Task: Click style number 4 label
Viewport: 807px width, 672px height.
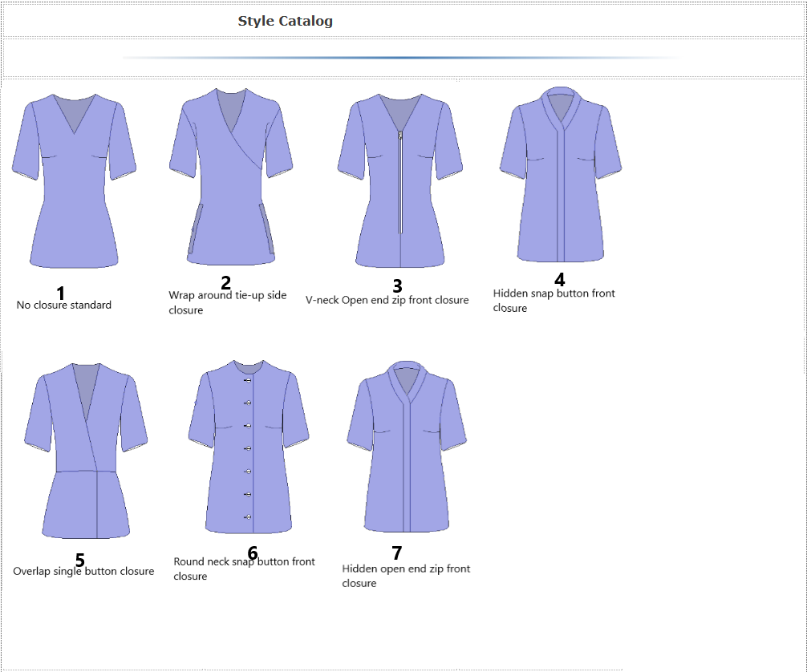Action: tap(559, 279)
